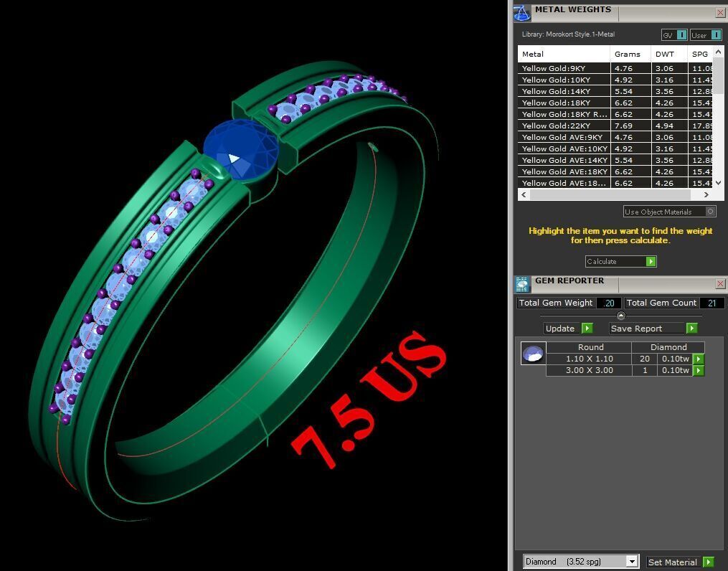Click the Update button
The height and width of the screenshot is (571, 728).
click(568, 329)
